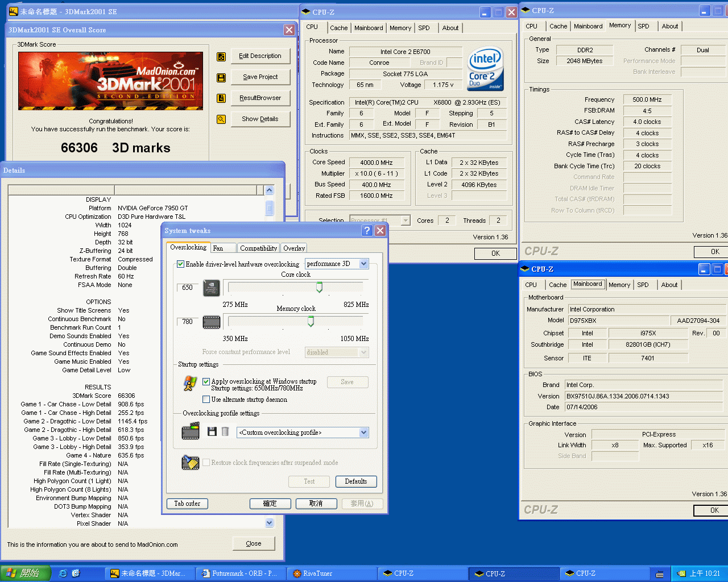This screenshot has width=728, height=582.
Task: Click the Memory clock value field 780
Action: 188,322
